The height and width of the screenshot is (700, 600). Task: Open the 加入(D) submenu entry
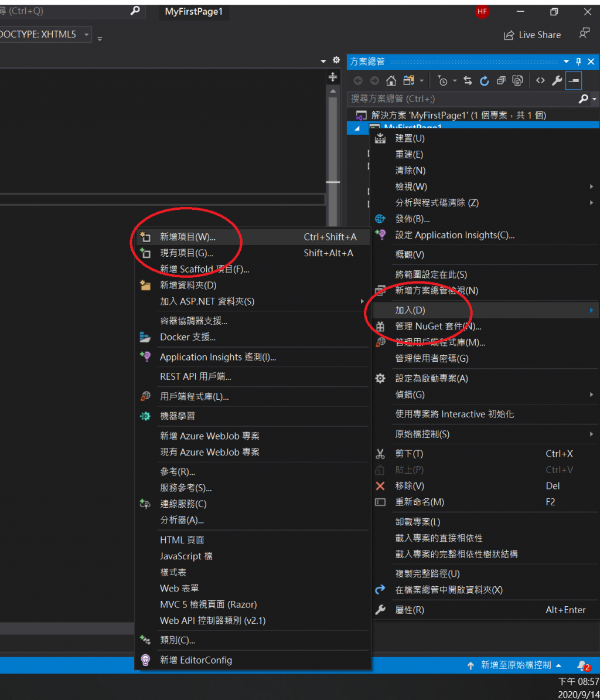tap(485, 310)
